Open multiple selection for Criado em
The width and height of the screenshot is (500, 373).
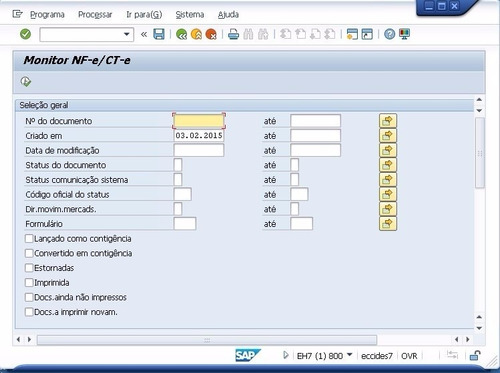[x=388, y=135]
